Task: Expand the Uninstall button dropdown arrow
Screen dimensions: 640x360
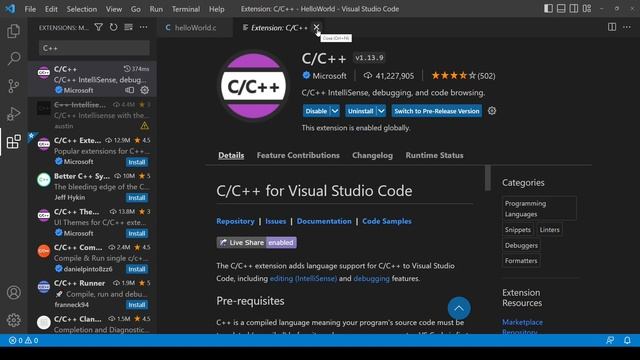Action: point(381,111)
